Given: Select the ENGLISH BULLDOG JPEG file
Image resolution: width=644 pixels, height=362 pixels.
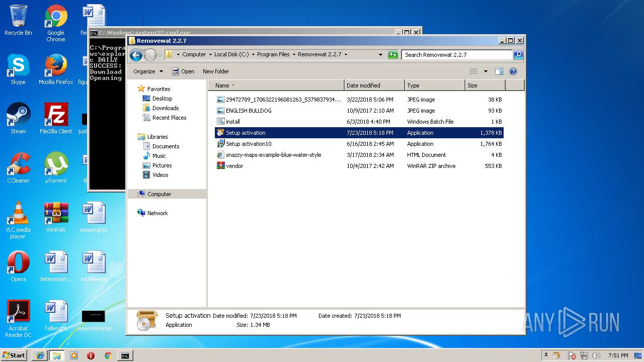Looking at the screenshot, I should (x=359, y=111).
